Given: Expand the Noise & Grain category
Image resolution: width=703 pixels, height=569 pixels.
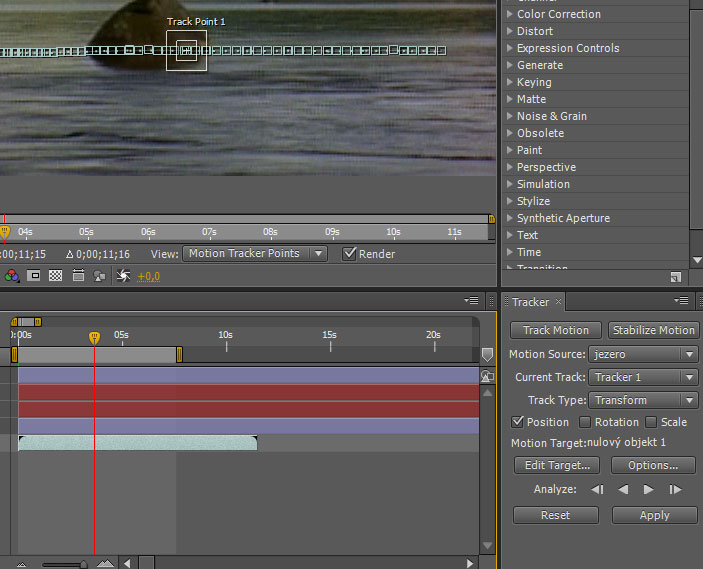Looking at the screenshot, I should point(509,116).
